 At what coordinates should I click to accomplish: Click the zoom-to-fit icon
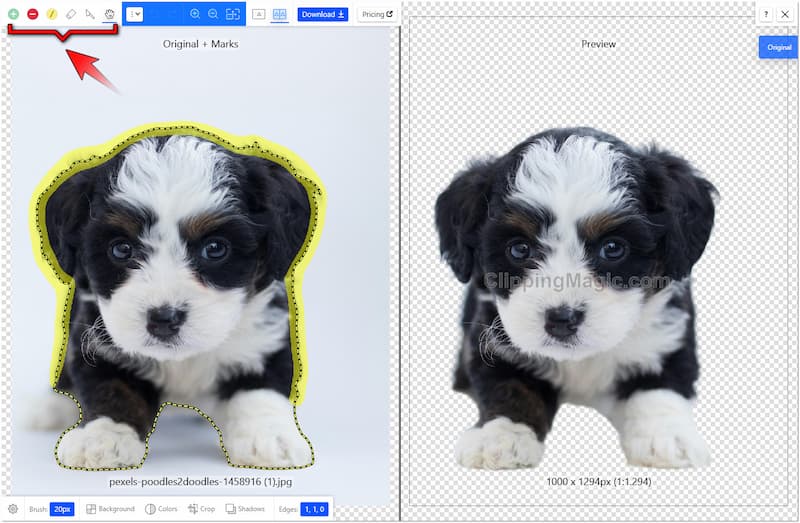[x=233, y=14]
